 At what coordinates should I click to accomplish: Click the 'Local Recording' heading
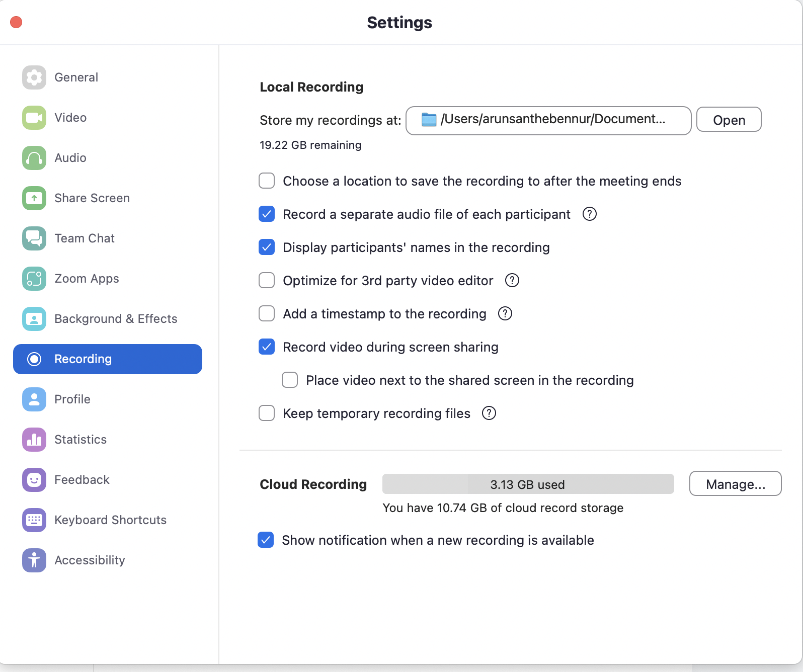click(x=311, y=87)
